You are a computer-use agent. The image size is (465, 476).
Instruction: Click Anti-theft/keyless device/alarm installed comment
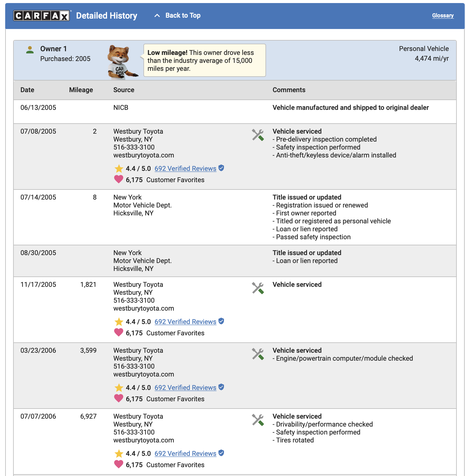click(334, 155)
